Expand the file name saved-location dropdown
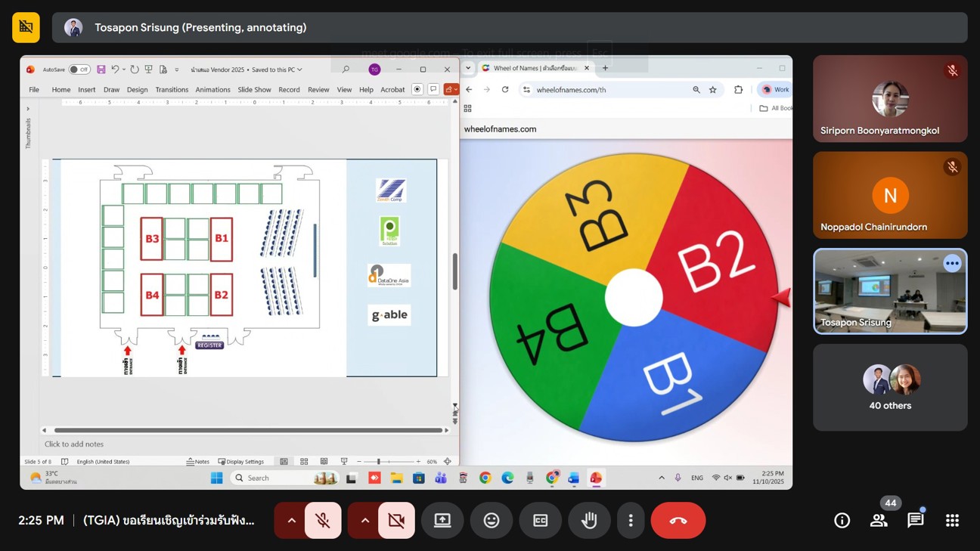The image size is (980, 551). coord(300,70)
